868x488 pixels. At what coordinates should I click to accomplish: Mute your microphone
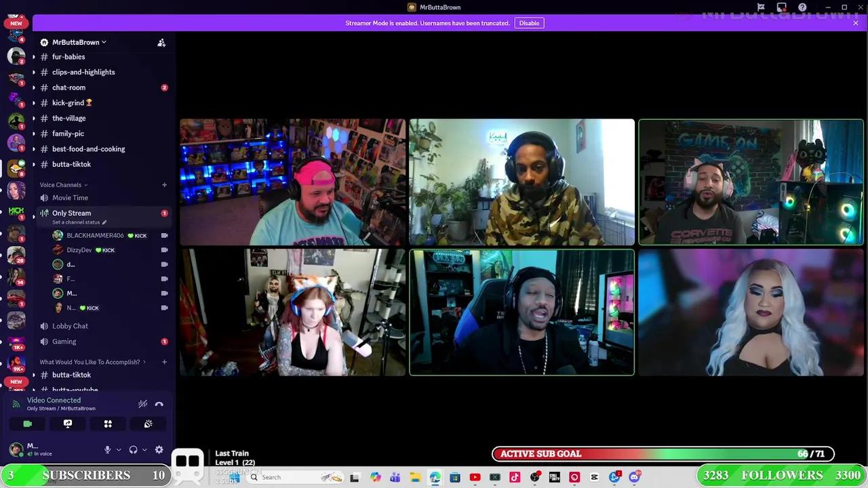[x=107, y=449]
